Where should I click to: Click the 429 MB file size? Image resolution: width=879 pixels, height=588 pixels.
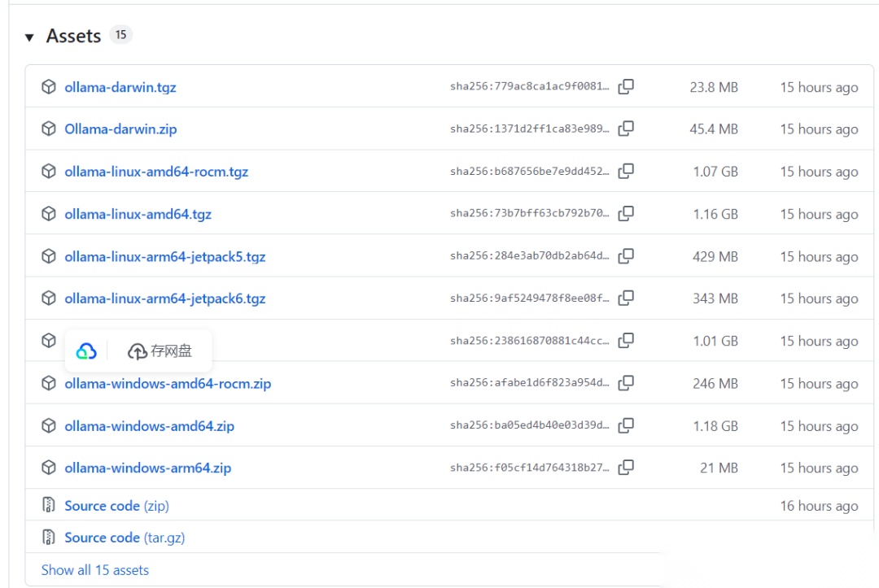coord(715,257)
